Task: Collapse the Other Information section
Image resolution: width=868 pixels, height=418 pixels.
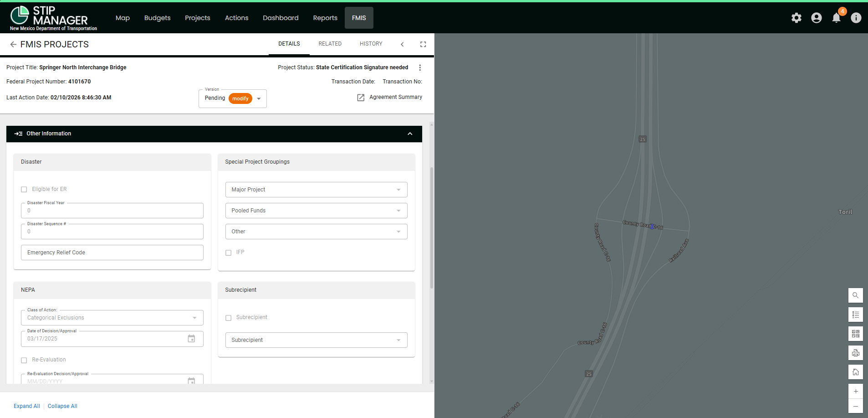Action: (410, 134)
